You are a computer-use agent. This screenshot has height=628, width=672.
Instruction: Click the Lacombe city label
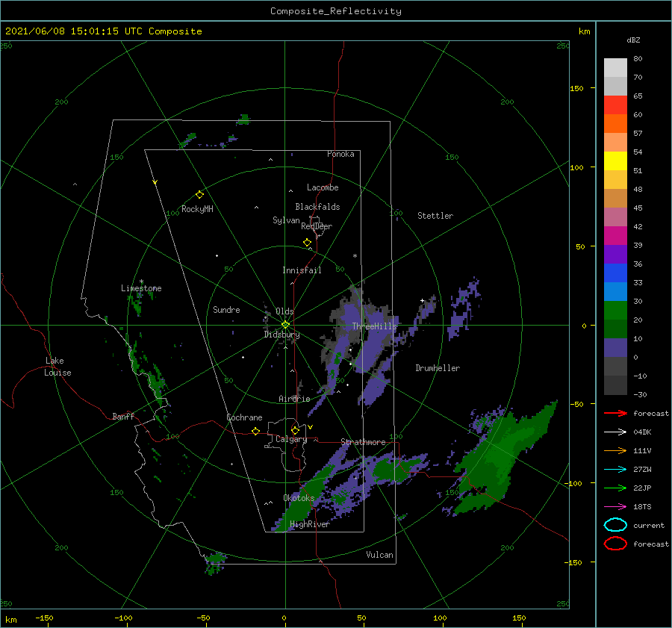(x=323, y=187)
